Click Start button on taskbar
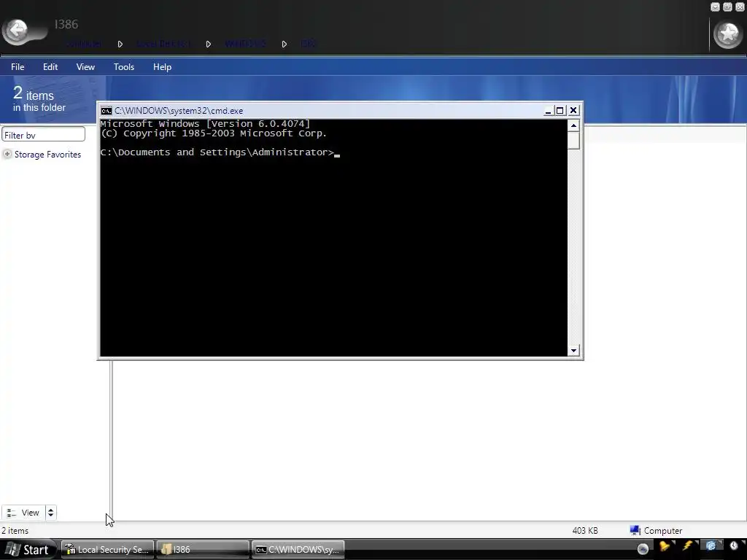Viewport: 747px width, 560px height. (x=28, y=550)
